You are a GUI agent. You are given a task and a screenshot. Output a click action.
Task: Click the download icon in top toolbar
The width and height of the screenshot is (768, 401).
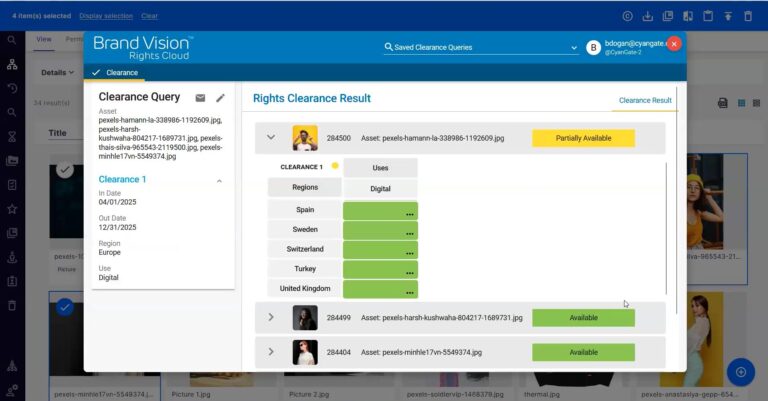coord(648,16)
